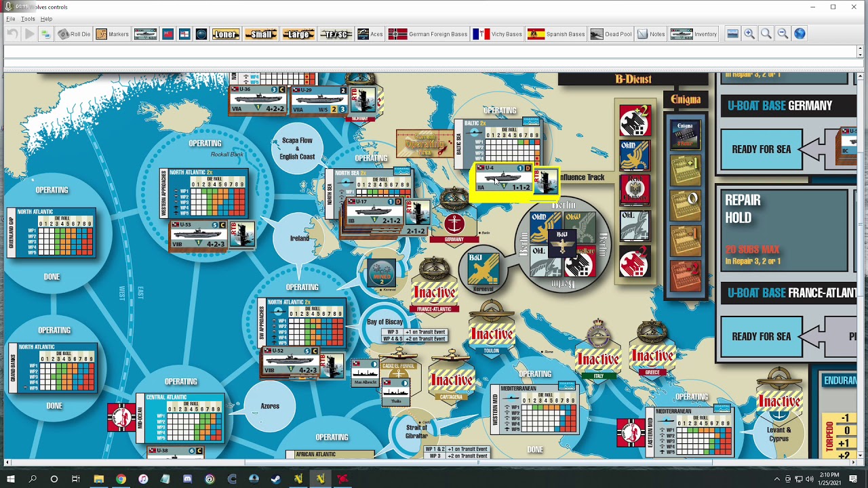Image resolution: width=868 pixels, height=488 pixels.
Task: Click the zoom in magnifier icon
Action: pos(749,34)
